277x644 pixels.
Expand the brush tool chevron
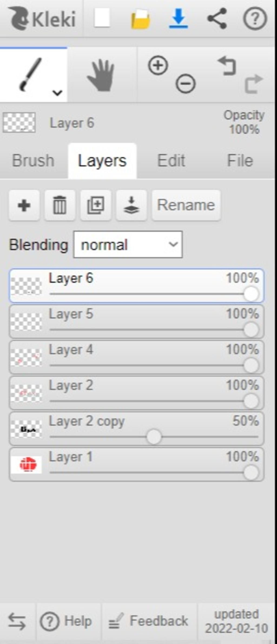coord(57,93)
